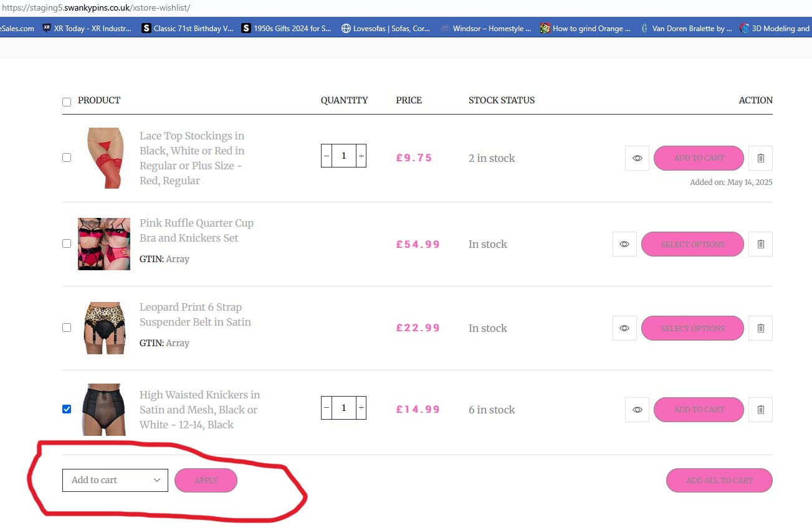Screen dimensions: 812x528
Task: Click Pink Ruffle Bra set thumbnail
Action: [x=104, y=244]
